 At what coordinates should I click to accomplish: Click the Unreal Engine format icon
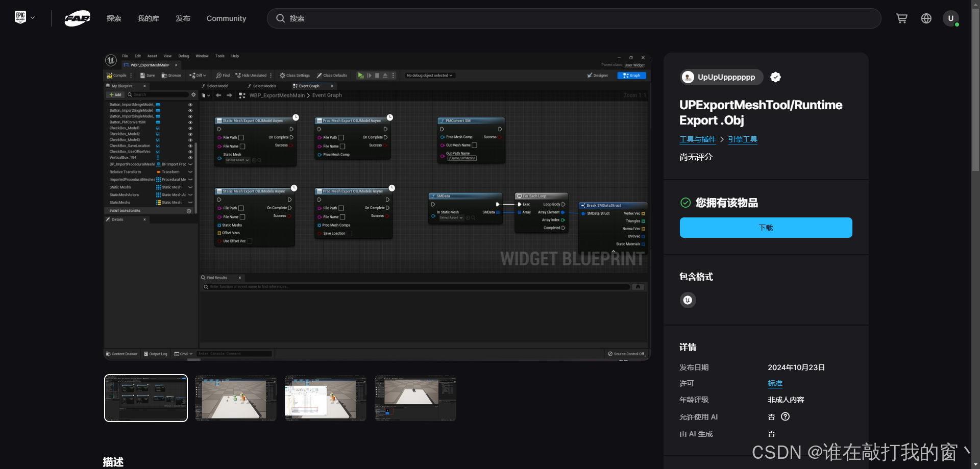click(688, 300)
